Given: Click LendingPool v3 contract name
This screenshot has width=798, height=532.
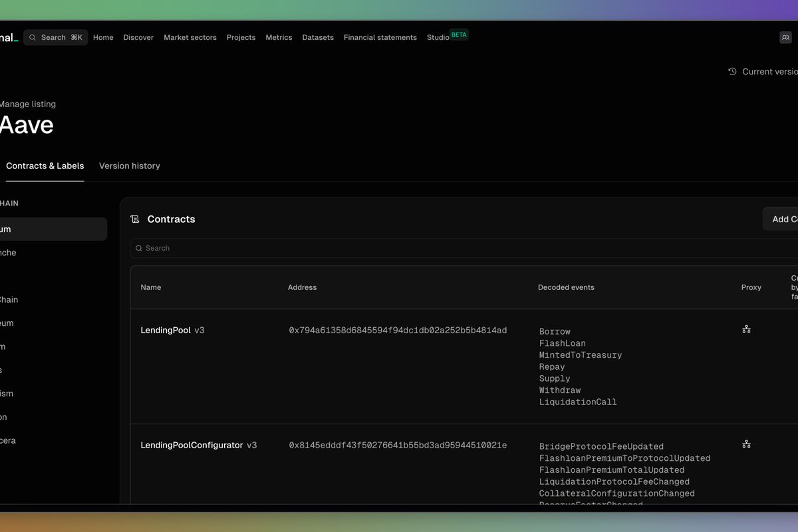Looking at the screenshot, I should point(173,330).
